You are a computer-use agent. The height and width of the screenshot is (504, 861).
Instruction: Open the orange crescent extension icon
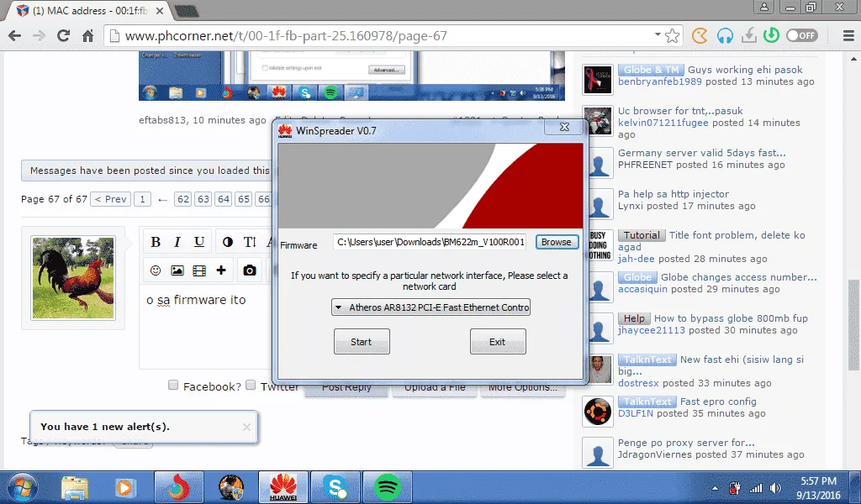[x=700, y=35]
